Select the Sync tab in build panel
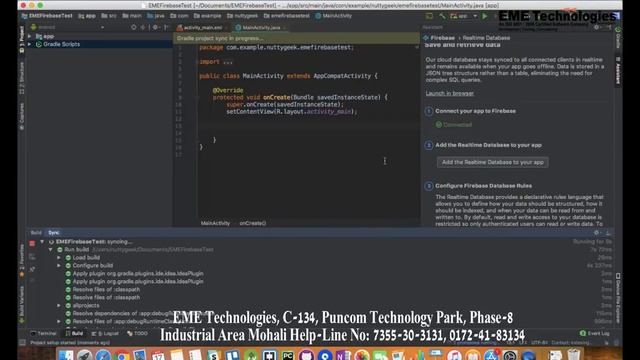Screen dimensions: 640x360 pos(54,233)
